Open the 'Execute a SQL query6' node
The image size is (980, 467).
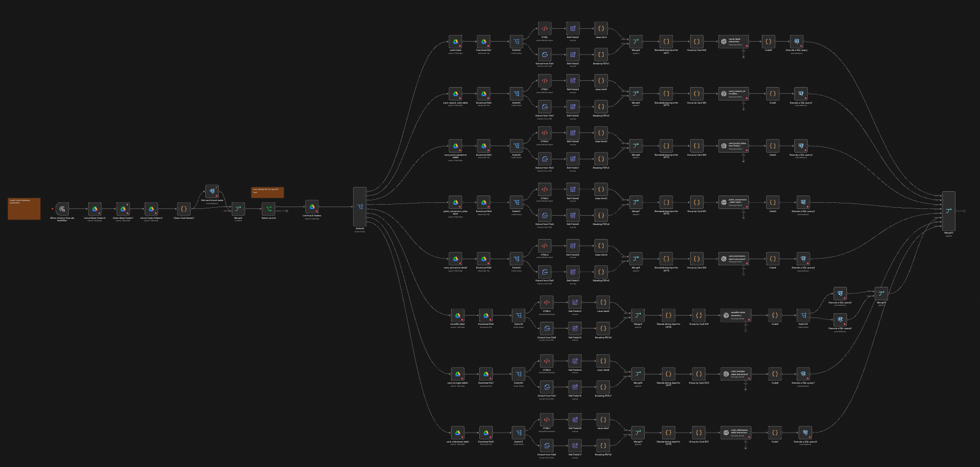(x=840, y=319)
